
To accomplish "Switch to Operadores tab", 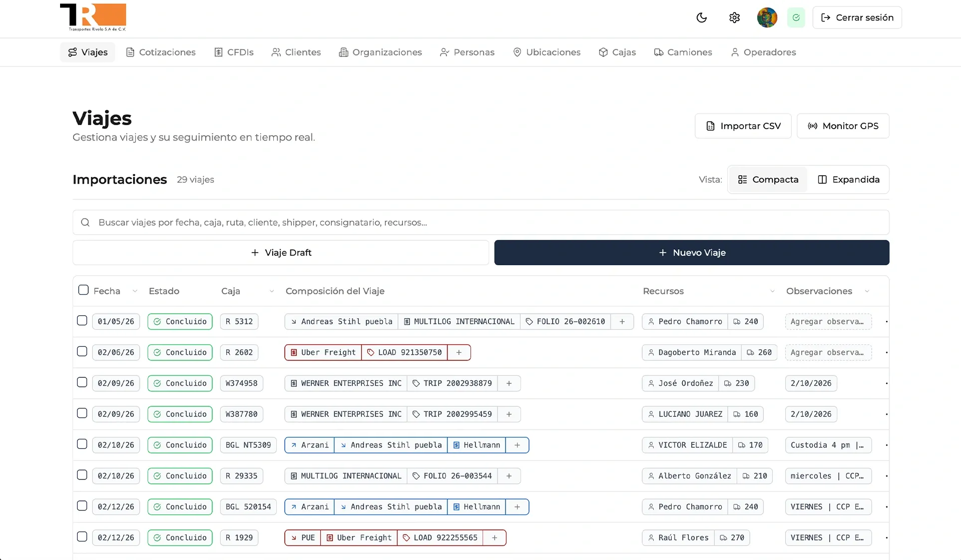I will point(763,52).
